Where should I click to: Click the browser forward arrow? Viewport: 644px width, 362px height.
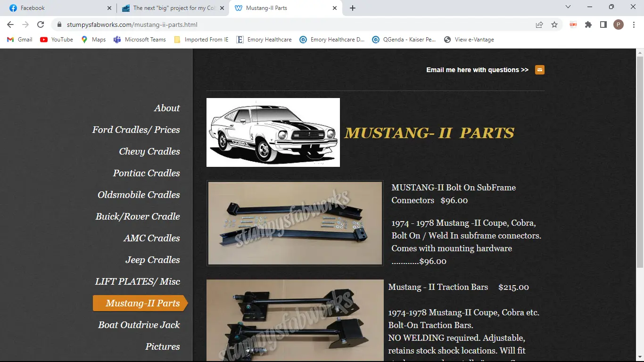[25, 25]
